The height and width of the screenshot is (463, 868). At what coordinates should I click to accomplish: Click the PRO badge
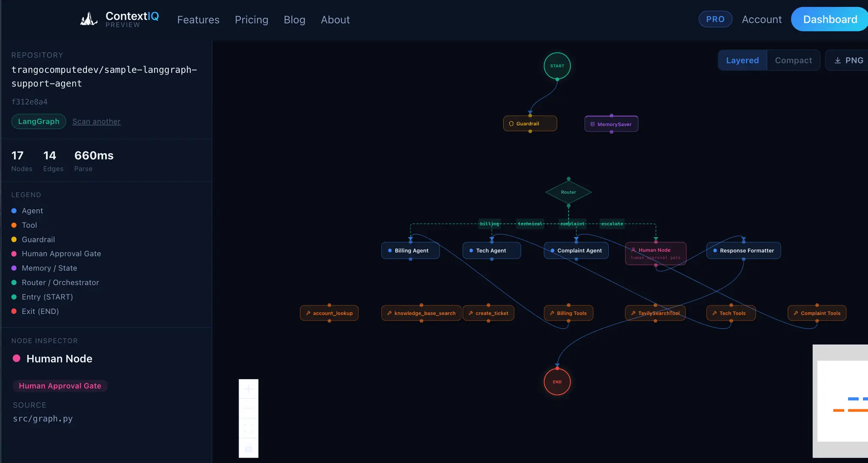point(715,19)
